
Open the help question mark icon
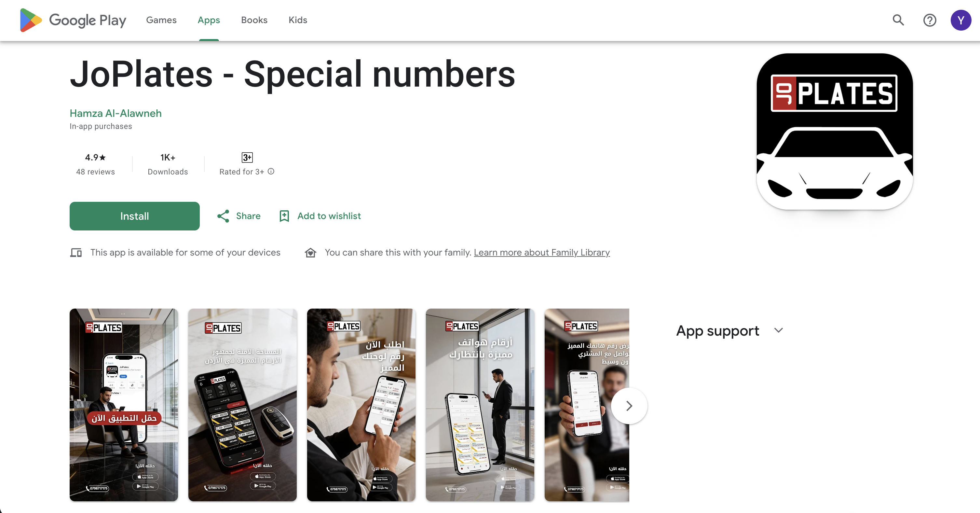pos(929,20)
